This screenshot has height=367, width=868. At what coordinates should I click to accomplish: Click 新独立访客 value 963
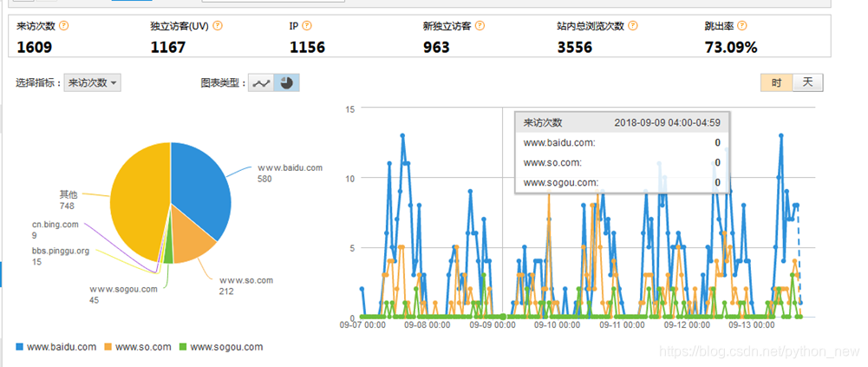pyautogui.click(x=436, y=48)
